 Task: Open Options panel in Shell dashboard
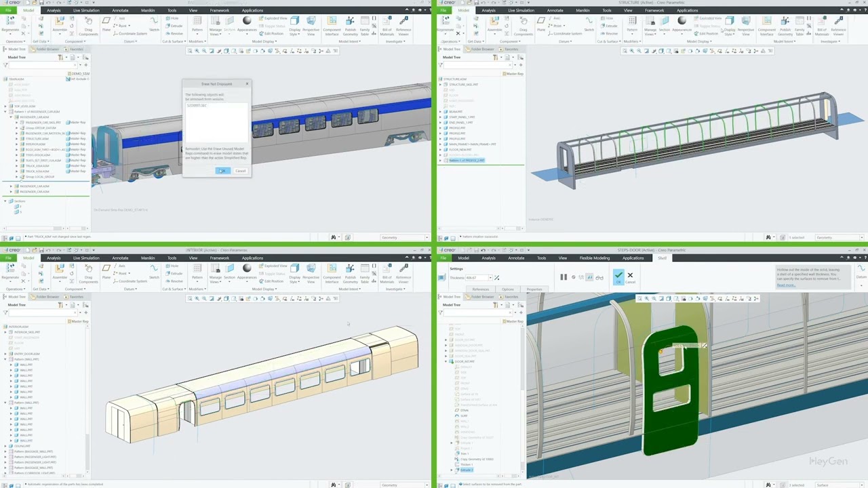point(508,289)
